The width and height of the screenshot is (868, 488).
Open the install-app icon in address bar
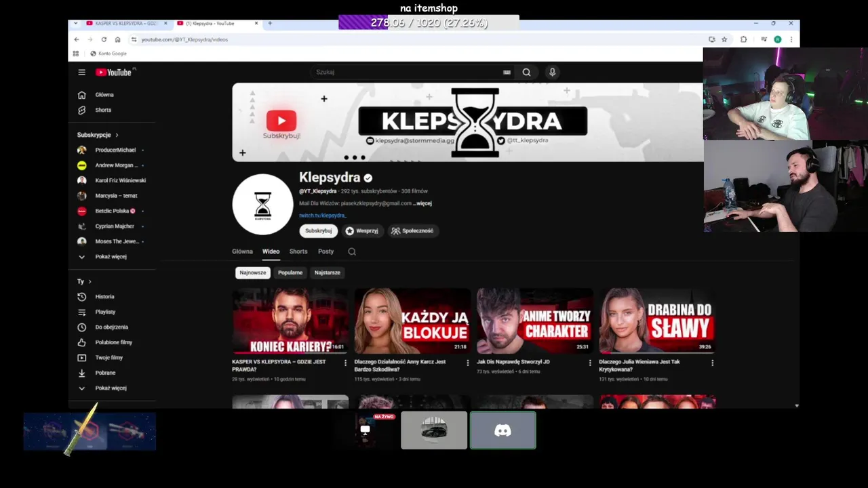pyautogui.click(x=711, y=39)
